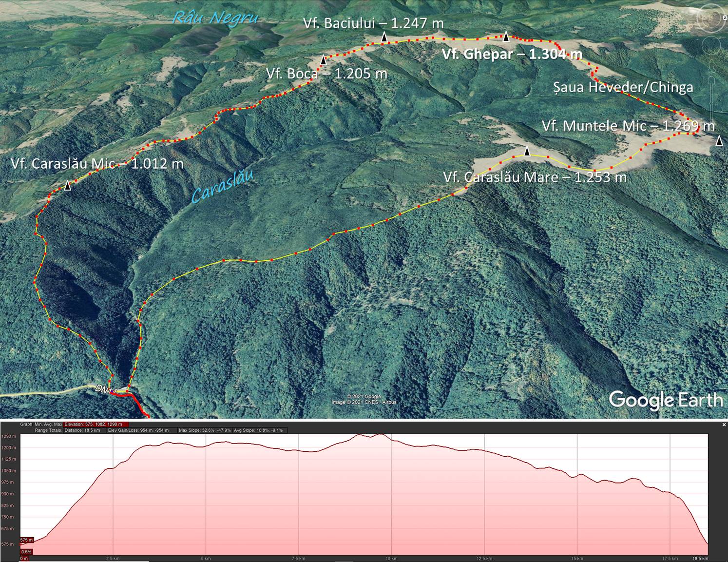Screen dimensions: 728x562
Task: Close the elevation profile panel
Action: (x=724, y=425)
